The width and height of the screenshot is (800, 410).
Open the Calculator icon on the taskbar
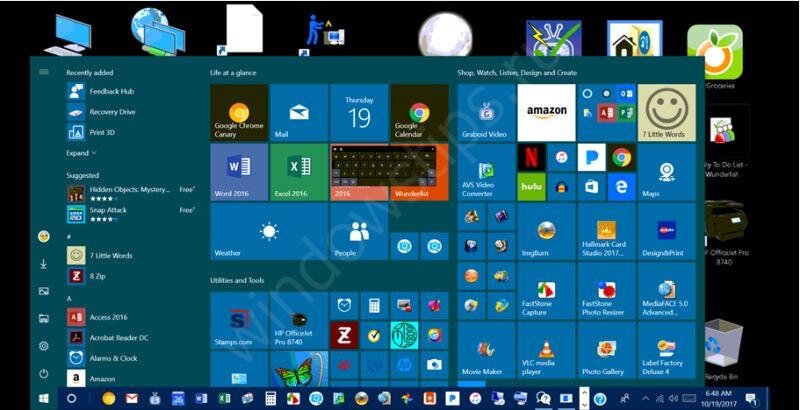pos(270,398)
